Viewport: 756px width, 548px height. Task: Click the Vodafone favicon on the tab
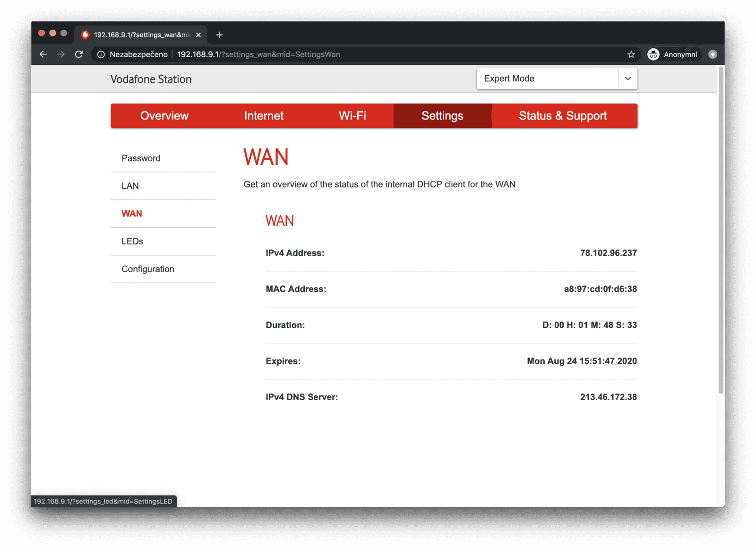pos(86,34)
